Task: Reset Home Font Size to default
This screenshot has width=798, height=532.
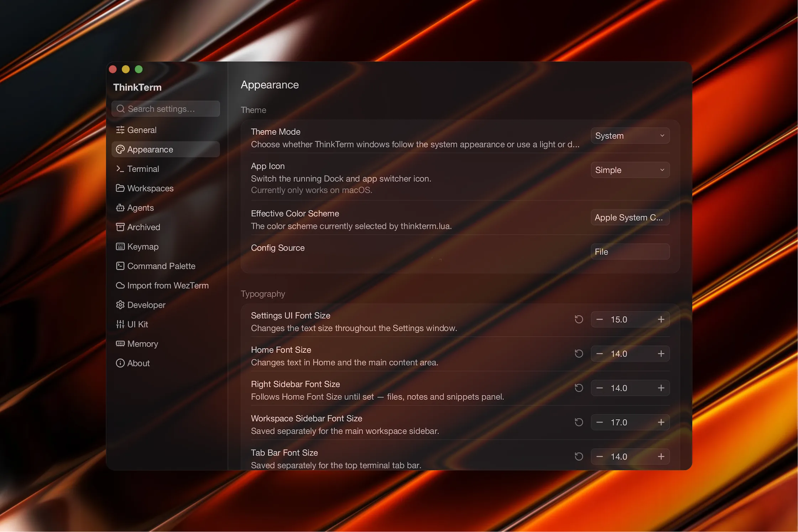Action: tap(579, 354)
